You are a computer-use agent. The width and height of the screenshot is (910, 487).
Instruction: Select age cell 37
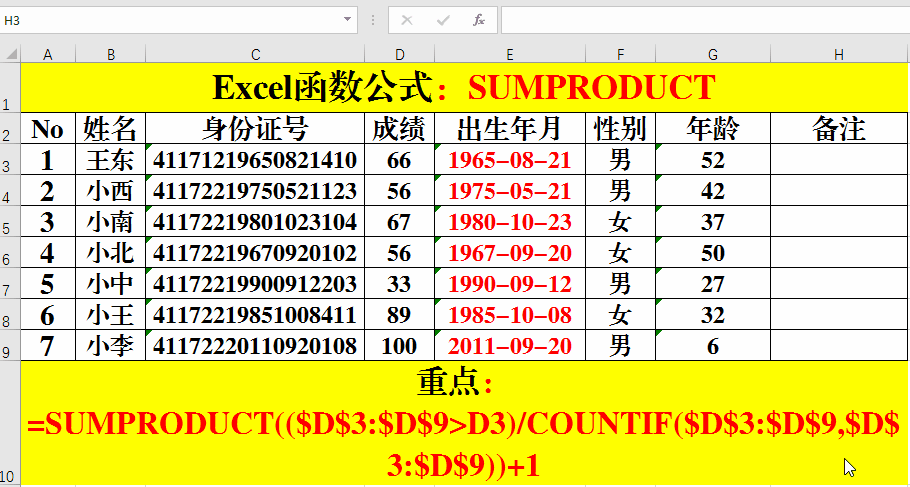[x=713, y=221]
